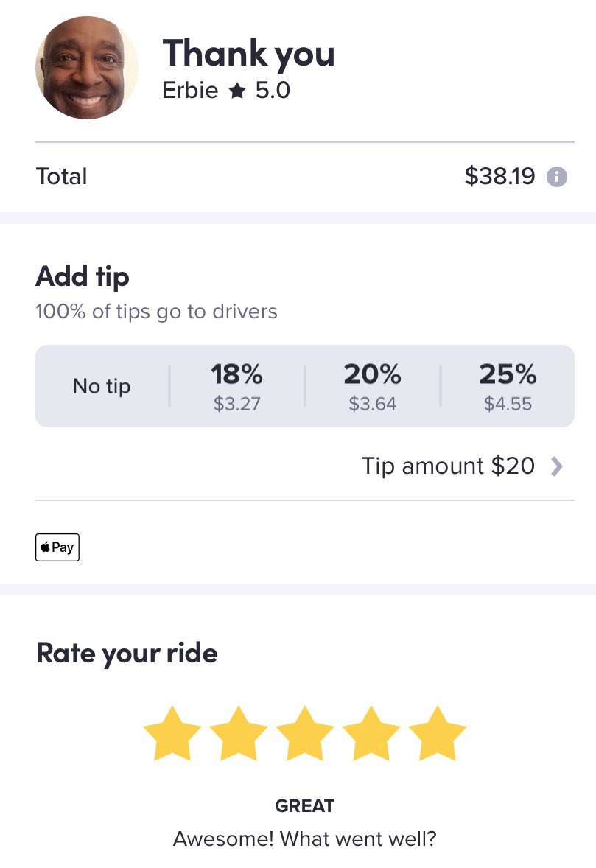Screen dimensions: 596x868
Task: Open custom tip via the chevron arrow
Action: 557,466
